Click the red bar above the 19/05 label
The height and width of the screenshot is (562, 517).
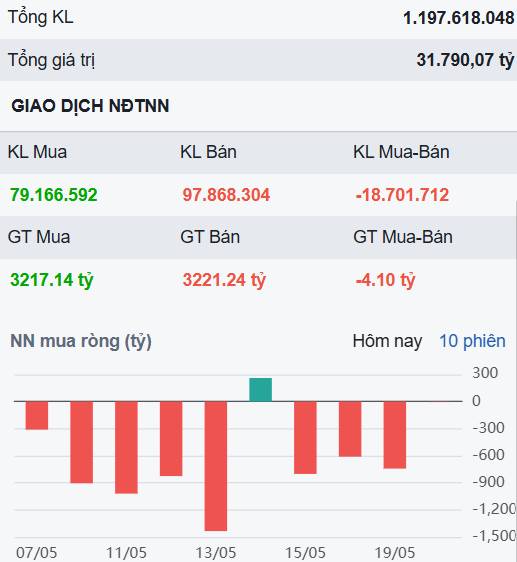[x=395, y=435]
